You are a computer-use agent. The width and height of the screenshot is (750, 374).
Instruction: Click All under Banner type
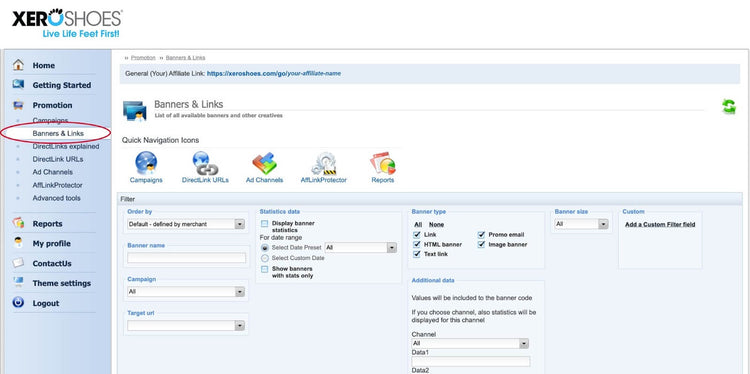[418, 224]
